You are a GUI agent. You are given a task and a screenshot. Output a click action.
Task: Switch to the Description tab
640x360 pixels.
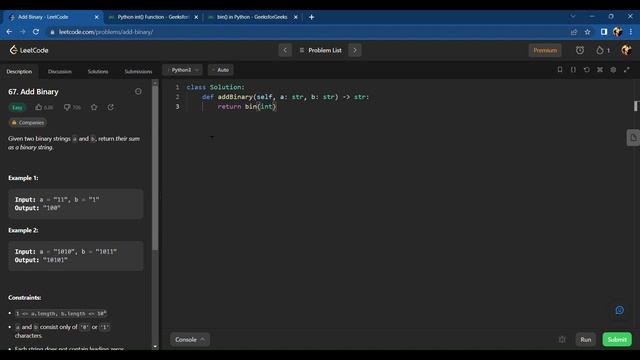pos(19,71)
